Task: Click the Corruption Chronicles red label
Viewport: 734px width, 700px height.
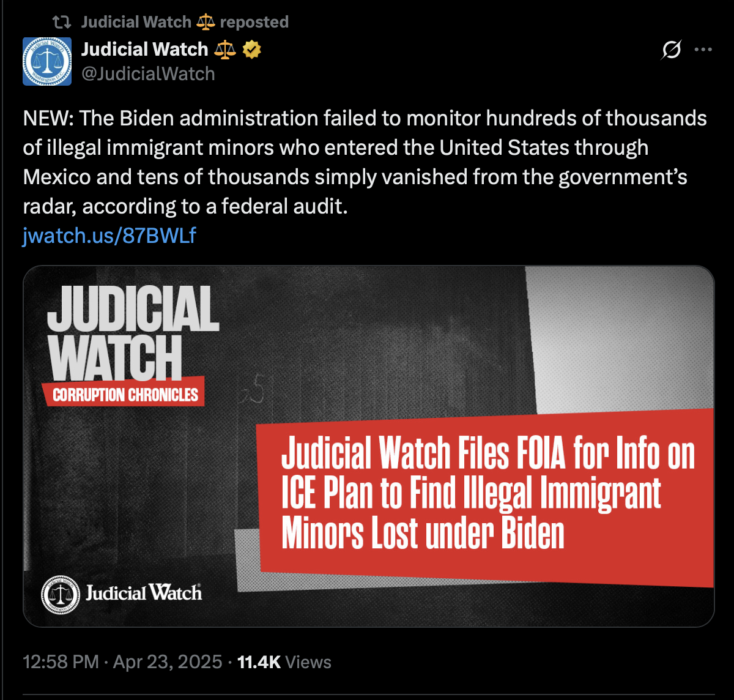Action: click(x=125, y=393)
